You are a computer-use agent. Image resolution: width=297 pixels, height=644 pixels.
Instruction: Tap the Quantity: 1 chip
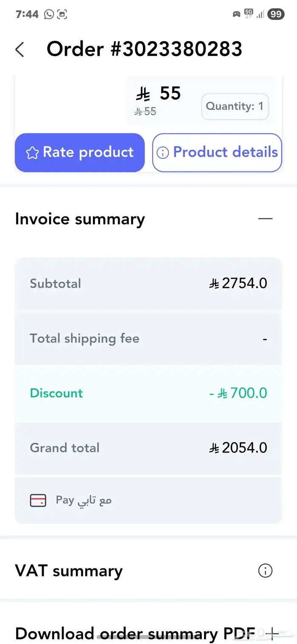(x=235, y=107)
